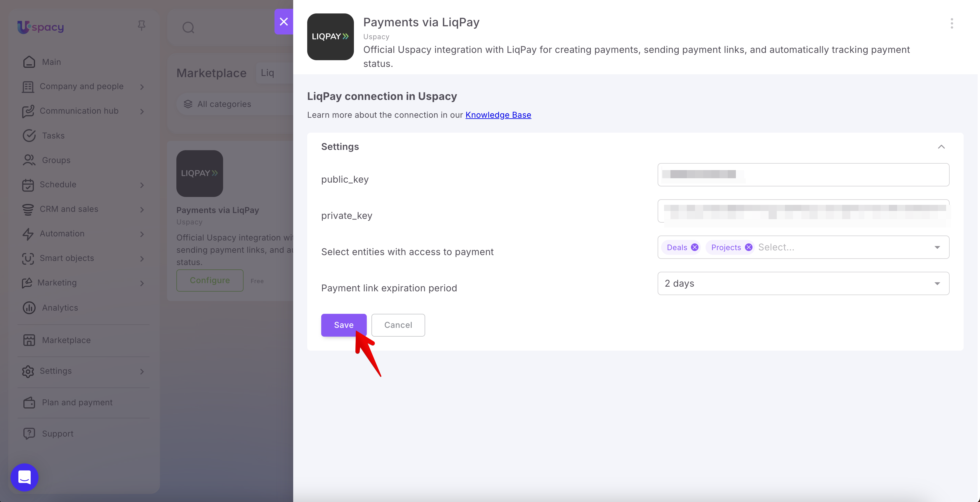The width and height of the screenshot is (980, 502).
Task: Open the Intercom chat bubble
Action: point(25,477)
